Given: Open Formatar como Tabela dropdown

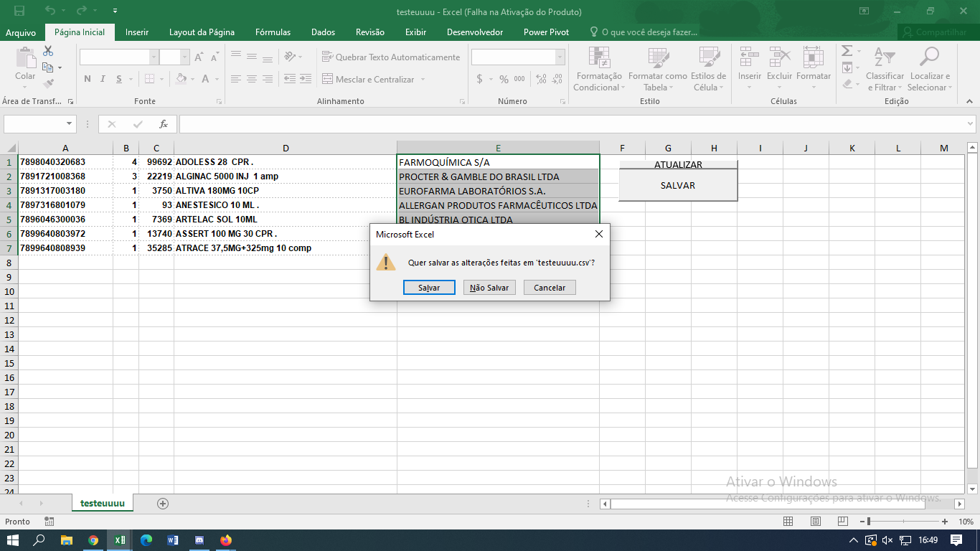Looking at the screenshot, I should [658, 70].
